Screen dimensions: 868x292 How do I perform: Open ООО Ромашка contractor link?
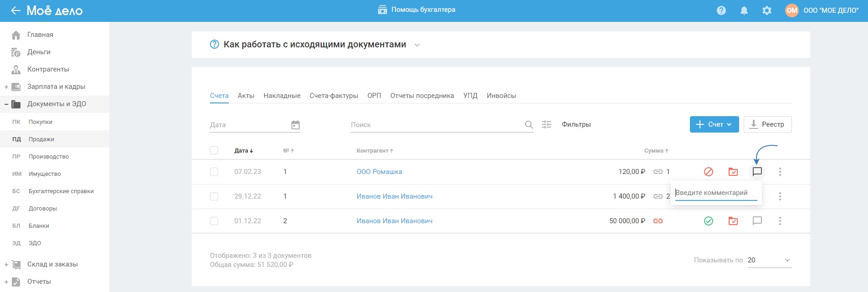pyautogui.click(x=379, y=172)
